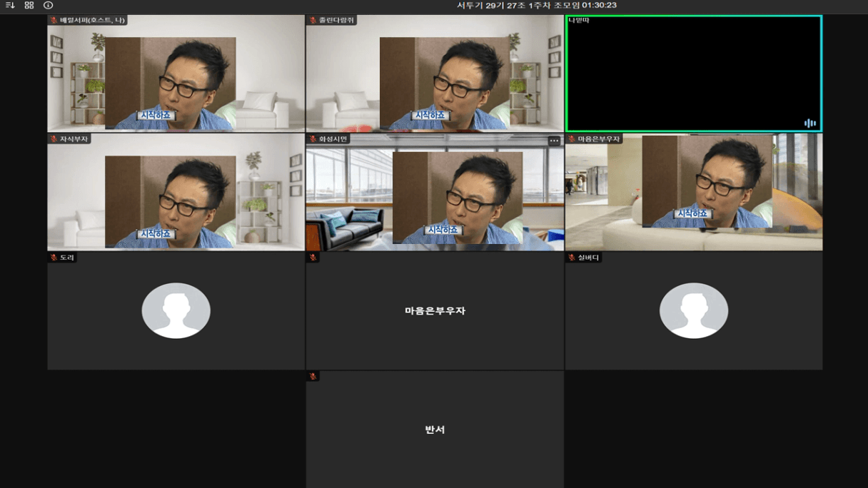
Task: Click the 반서 name in bottom tile
Action: 435,429
